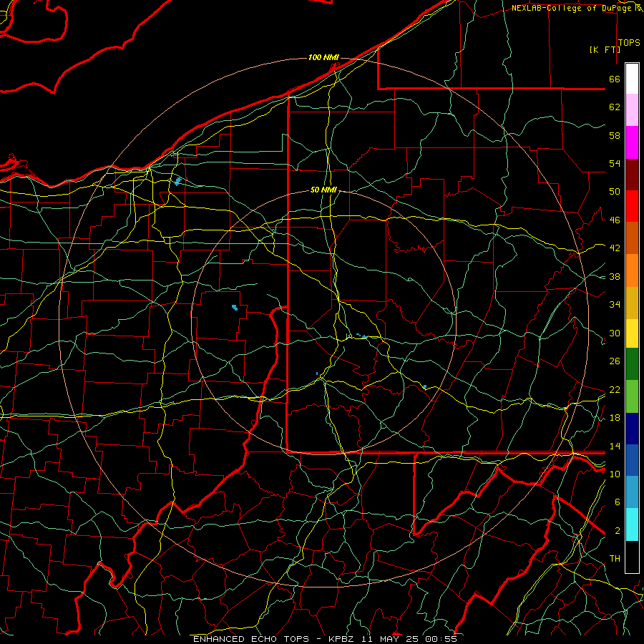Screen dimensions: 644x644
Task: Click the cyan legend swatch at the bottom
Action: tap(632, 525)
